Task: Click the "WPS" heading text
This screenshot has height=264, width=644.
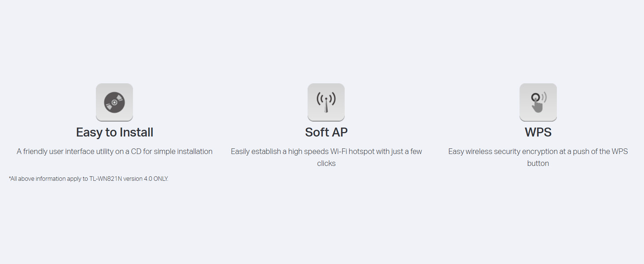Action: coord(538,132)
